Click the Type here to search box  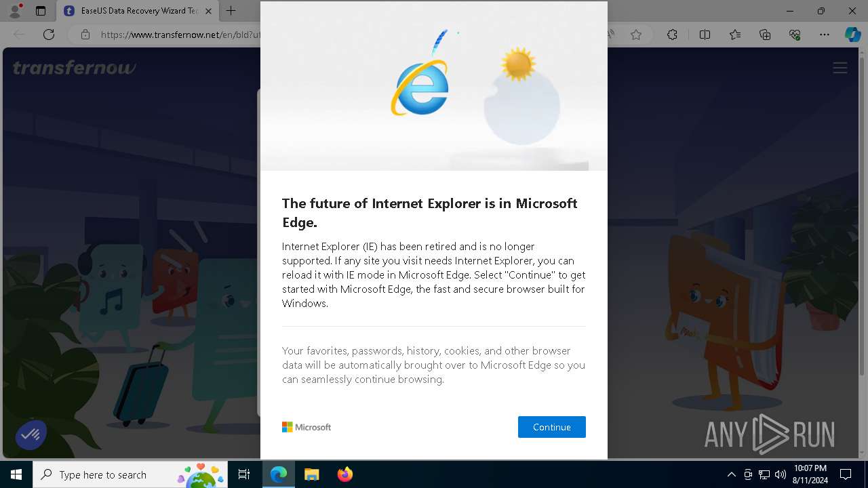click(x=131, y=474)
